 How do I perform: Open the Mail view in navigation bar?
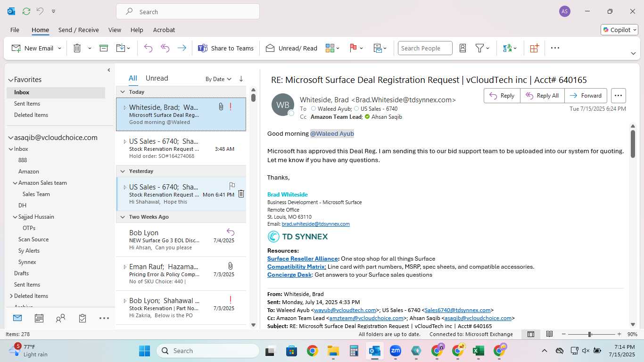tap(17, 318)
